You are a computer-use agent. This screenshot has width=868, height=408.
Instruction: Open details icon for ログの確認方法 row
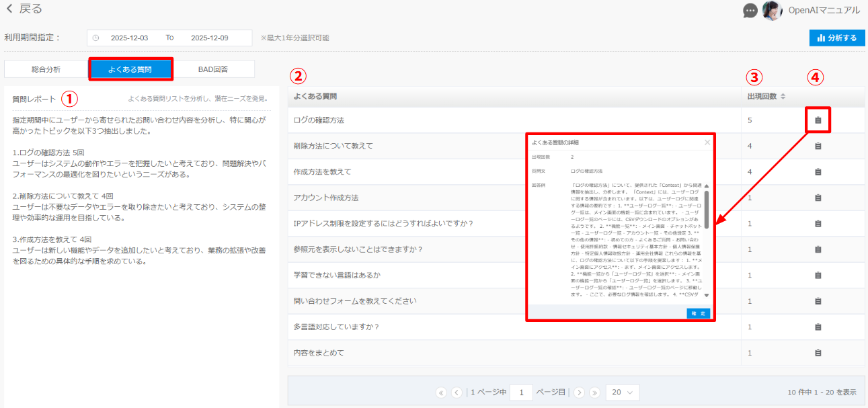pos(818,120)
